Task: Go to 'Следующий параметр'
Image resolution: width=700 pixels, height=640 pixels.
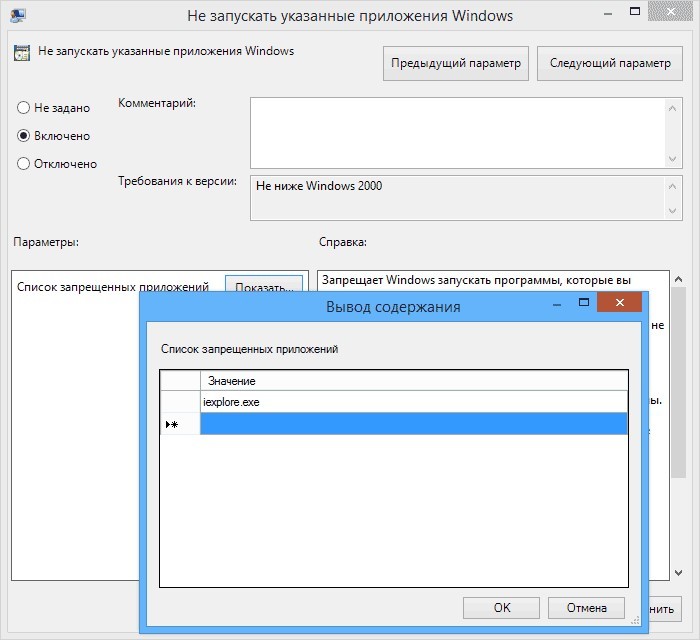Action: 610,63
